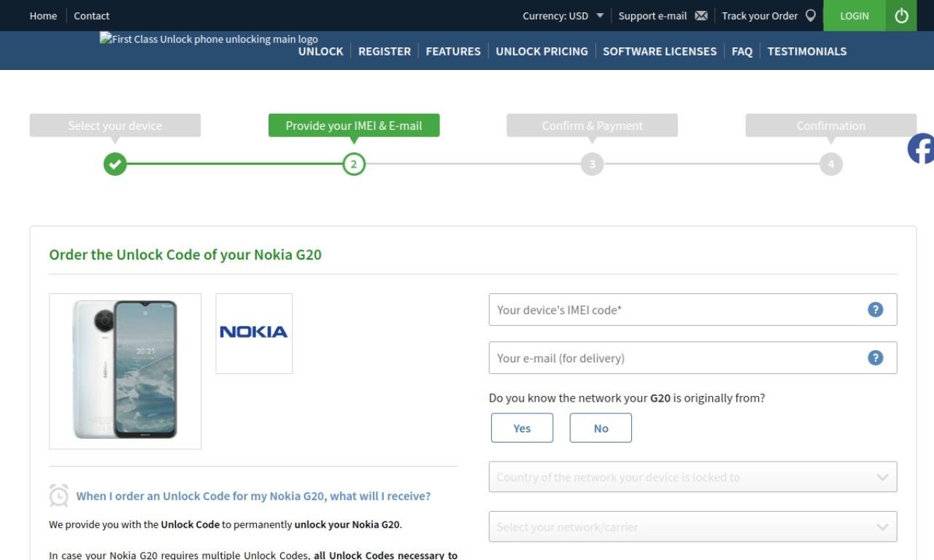
Task: Click the Track your Order location pin icon
Action: 810,15
